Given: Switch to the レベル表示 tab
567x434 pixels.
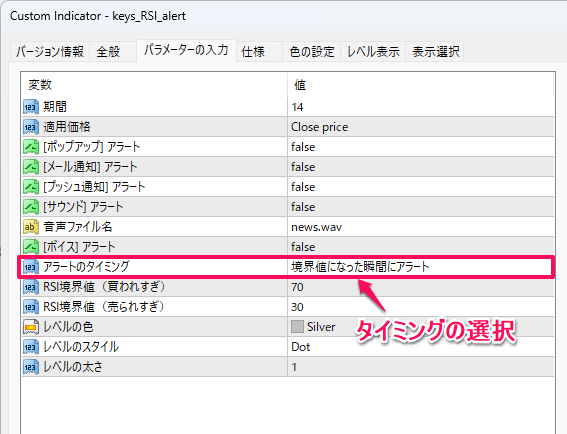Looking at the screenshot, I should coord(373,51).
